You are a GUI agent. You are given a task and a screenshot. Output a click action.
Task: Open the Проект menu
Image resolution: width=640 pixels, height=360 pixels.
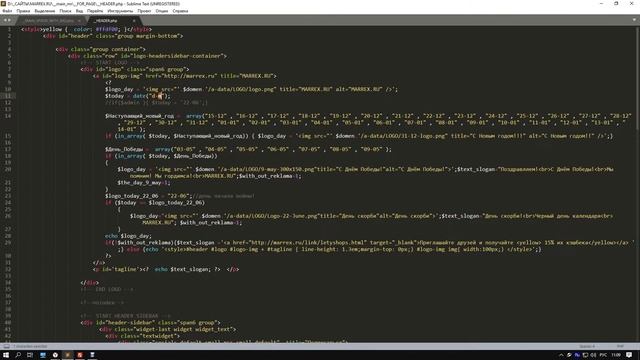[144, 11]
